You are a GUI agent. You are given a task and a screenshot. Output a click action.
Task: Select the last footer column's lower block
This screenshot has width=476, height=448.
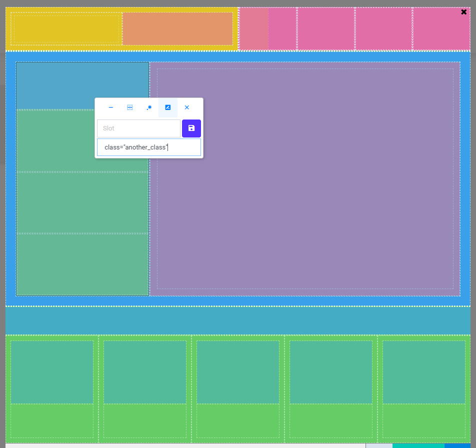pos(424,420)
